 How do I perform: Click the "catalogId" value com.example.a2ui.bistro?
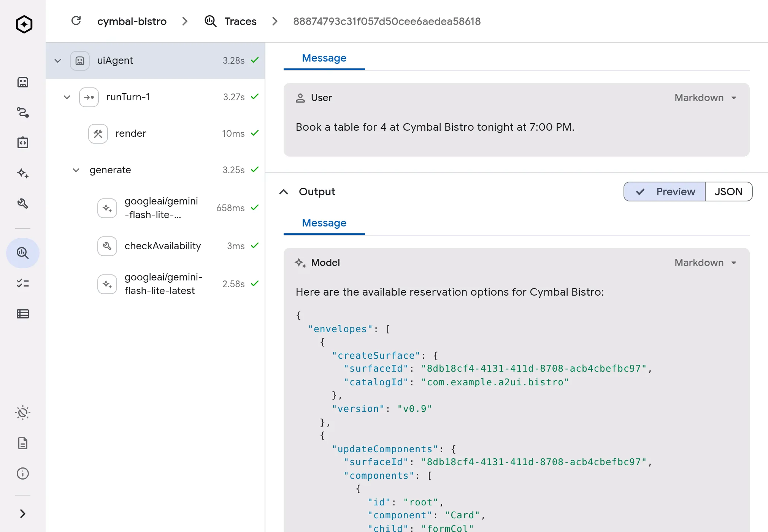click(495, 382)
